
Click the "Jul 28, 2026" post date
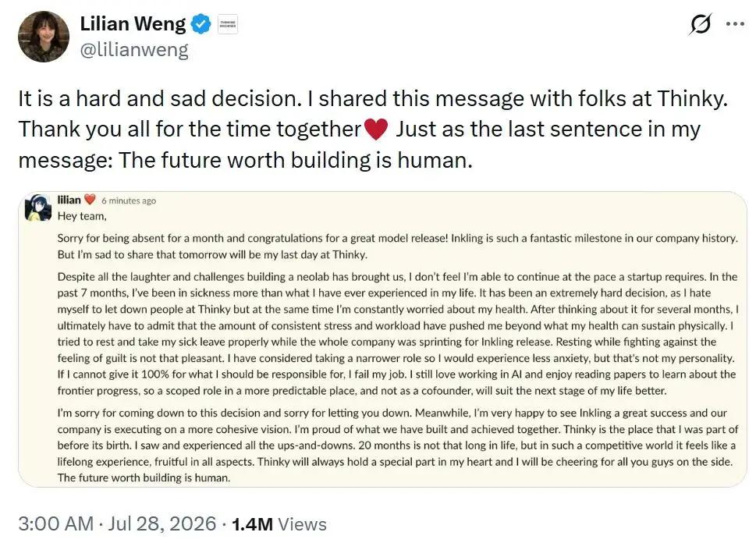coord(162,523)
